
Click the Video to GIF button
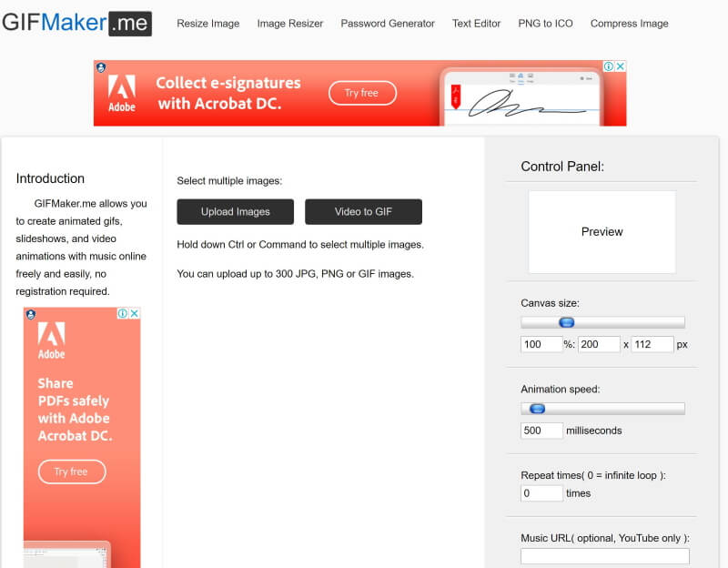[363, 212]
